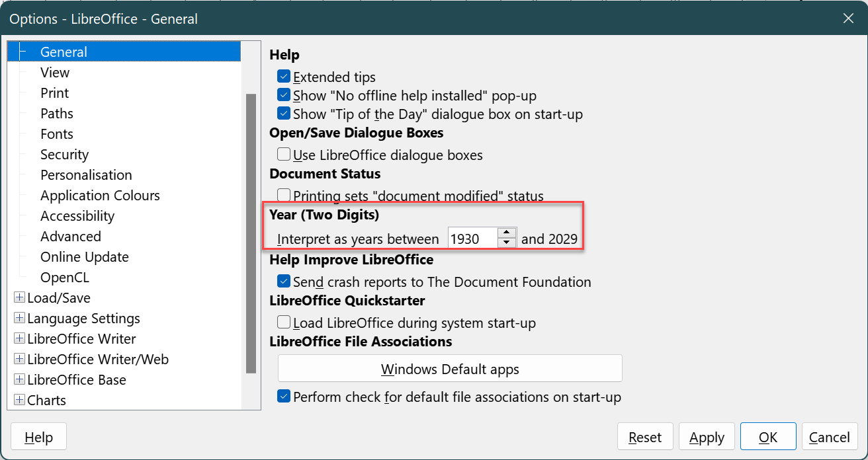
Task: Open Windows Default apps
Action: pyautogui.click(x=450, y=369)
